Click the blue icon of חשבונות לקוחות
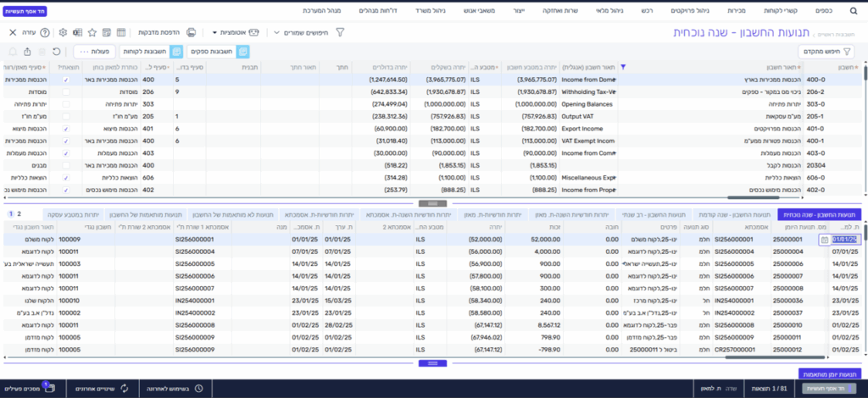Image resolution: width=868 pixels, height=398 pixels. coord(176,52)
